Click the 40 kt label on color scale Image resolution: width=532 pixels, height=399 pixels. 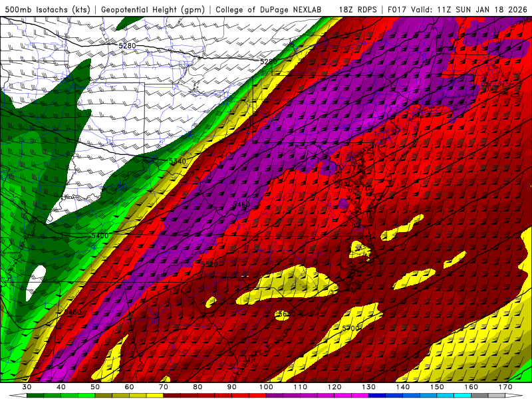click(x=61, y=387)
